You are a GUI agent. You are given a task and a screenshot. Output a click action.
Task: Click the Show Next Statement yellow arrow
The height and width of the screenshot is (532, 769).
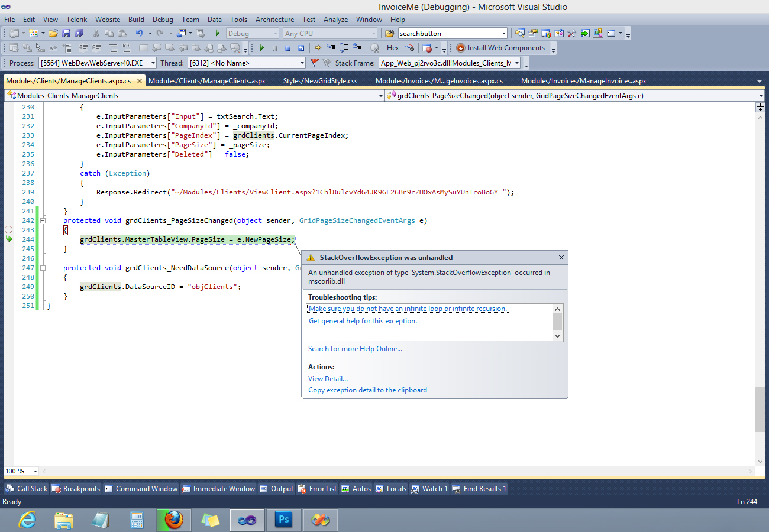(x=318, y=48)
